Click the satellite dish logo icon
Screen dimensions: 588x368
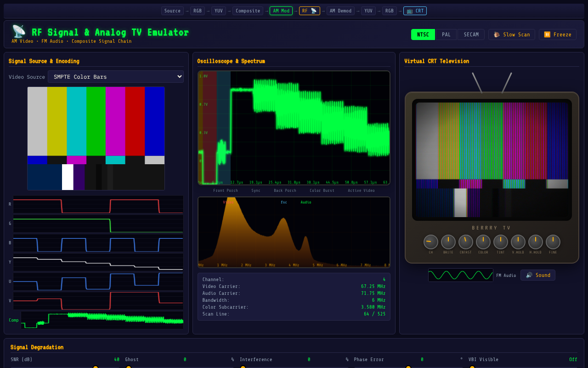(x=19, y=32)
